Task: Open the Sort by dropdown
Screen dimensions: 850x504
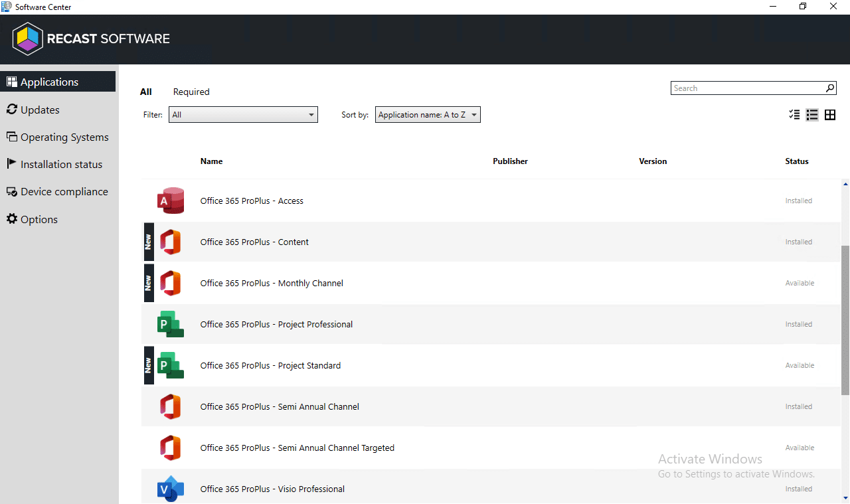Action: coord(427,115)
